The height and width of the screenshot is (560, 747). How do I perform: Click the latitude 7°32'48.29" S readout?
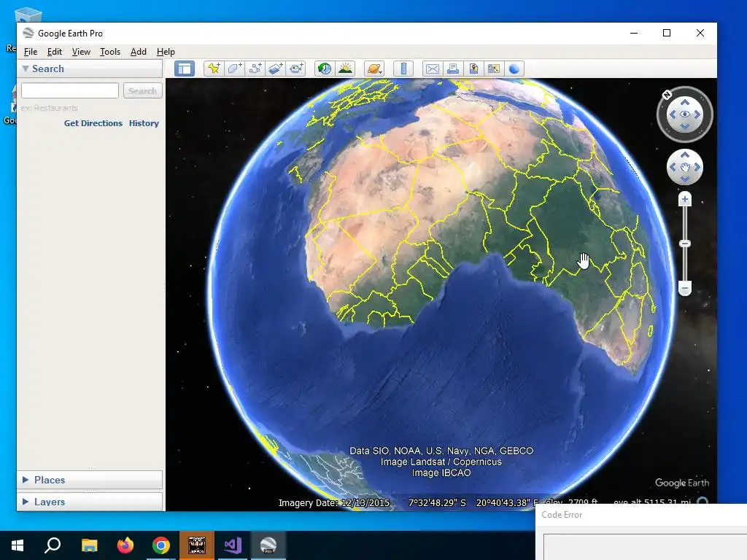(x=437, y=503)
